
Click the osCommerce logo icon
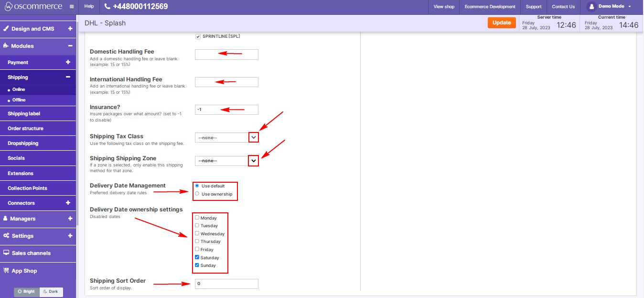8,7
